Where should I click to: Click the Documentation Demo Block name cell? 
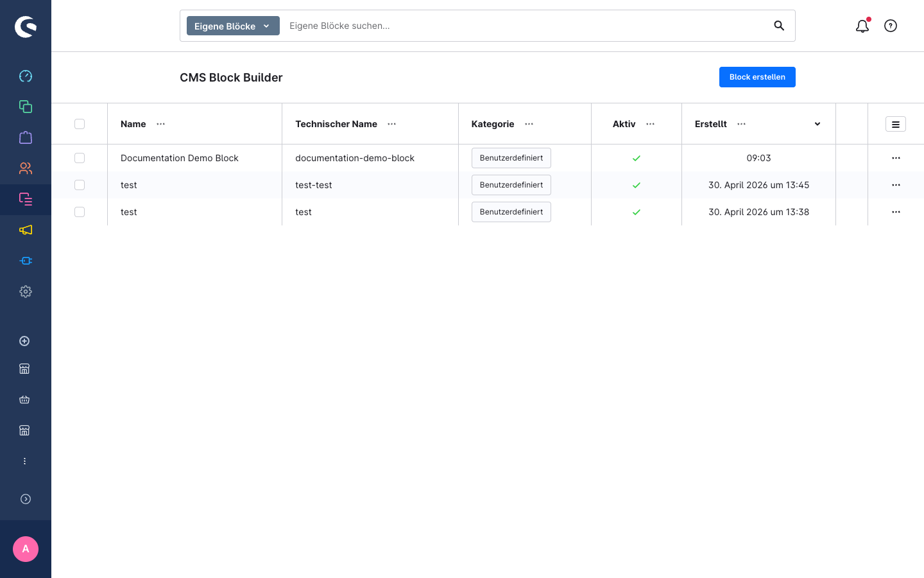(x=180, y=158)
